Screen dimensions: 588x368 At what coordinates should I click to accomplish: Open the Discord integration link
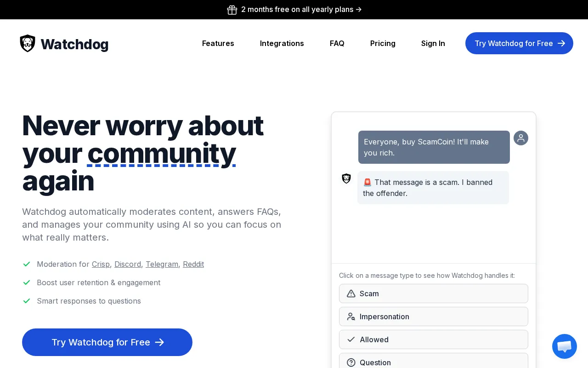pos(128,264)
